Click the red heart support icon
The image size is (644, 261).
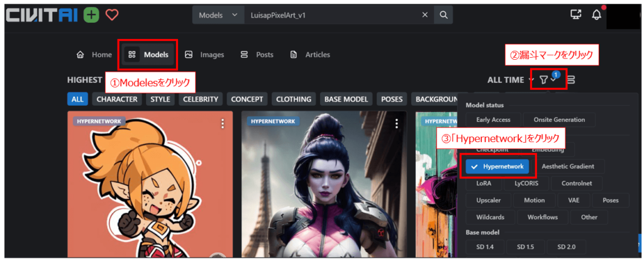pyautogui.click(x=112, y=15)
